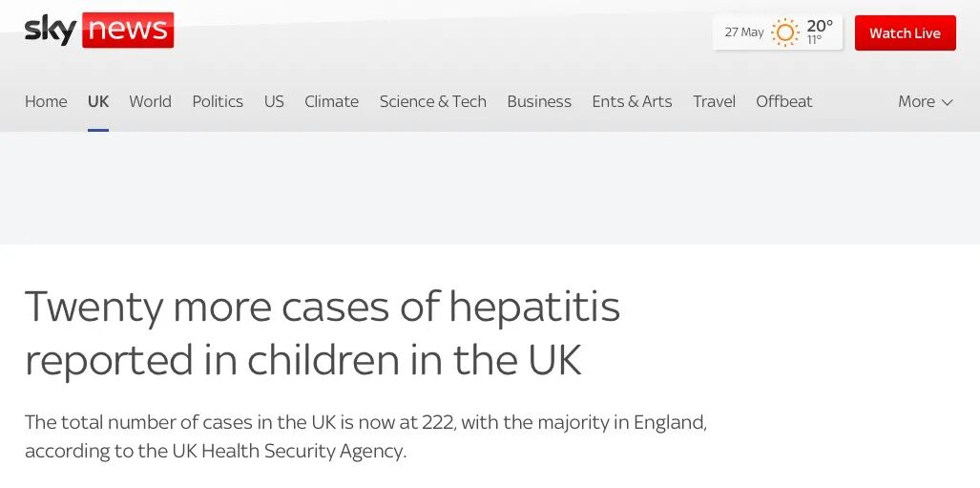The width and height of the screenshot is (980, 488).
Task: Go to the Home section
Action: pyautogui.click(x=46, y=101)
